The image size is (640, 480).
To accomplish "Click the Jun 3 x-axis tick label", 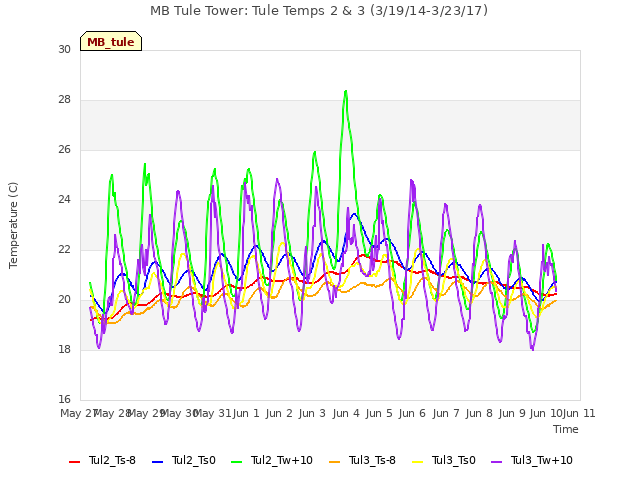I will (x=312, y=413).
